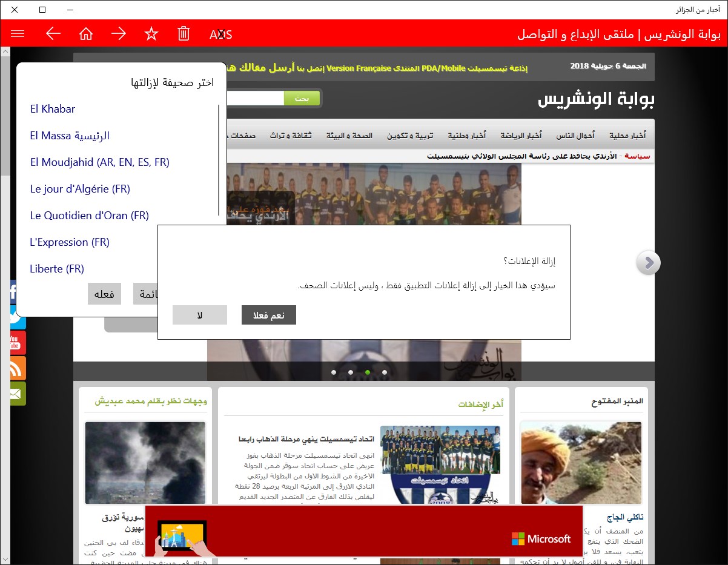Open the hamburger menu icon
The width and height of the screenshot is (728, 565).
(18, 34)
